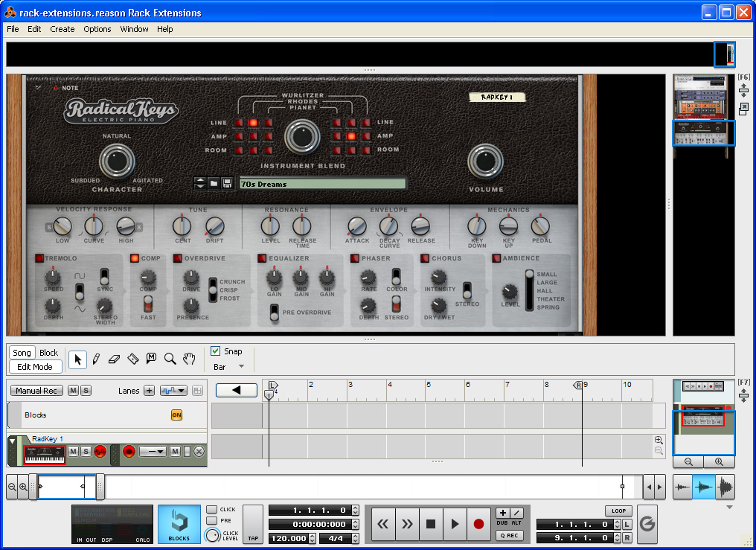Switch to Block view
This screenshot has height=550, width=756.
pos(48,352)
